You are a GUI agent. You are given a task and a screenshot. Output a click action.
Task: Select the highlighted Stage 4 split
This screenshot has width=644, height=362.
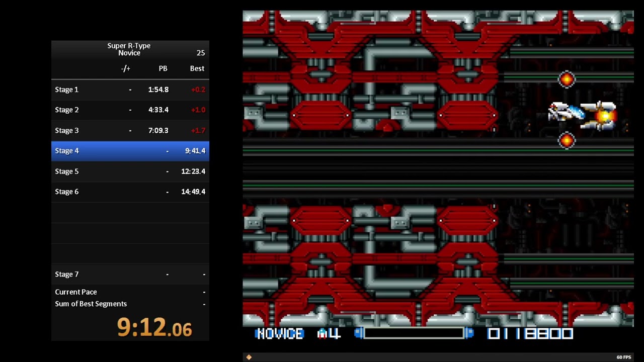(x=130, y=151)
